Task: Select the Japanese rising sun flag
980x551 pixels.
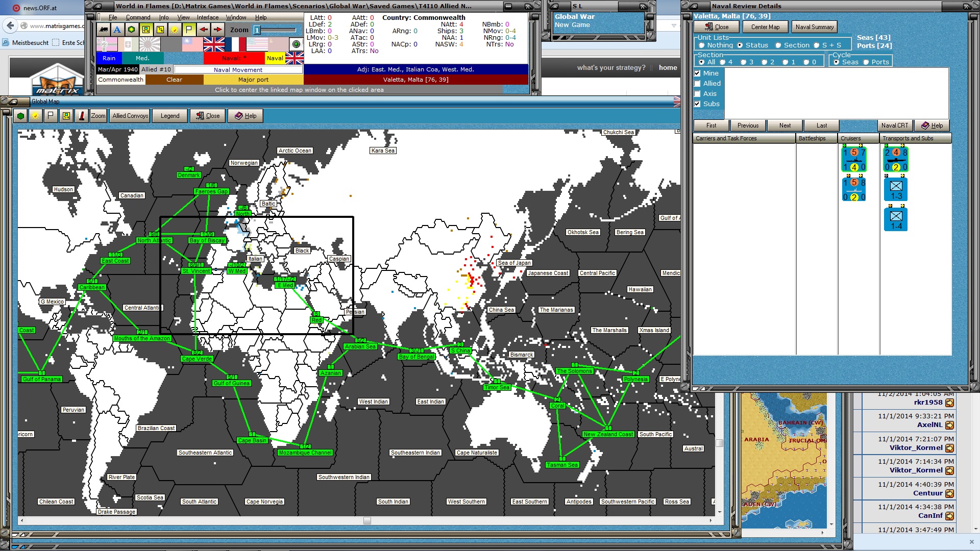Action: [x=150, y=44]
